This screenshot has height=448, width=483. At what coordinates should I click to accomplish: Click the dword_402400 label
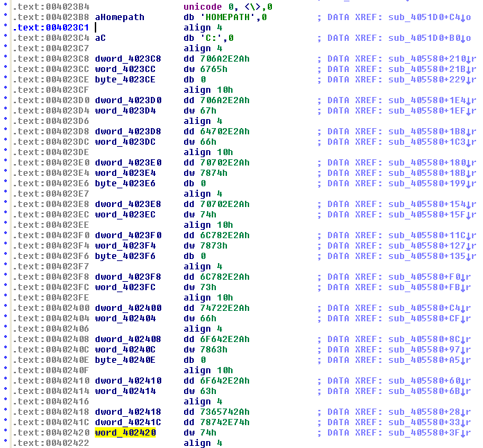point(128,308)
